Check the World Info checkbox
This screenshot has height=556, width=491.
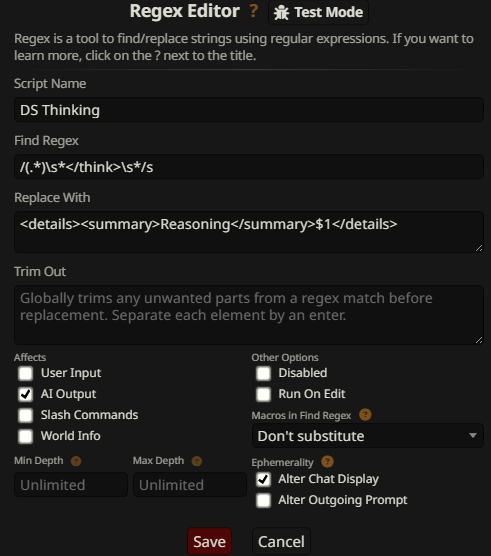click(26, 436)
